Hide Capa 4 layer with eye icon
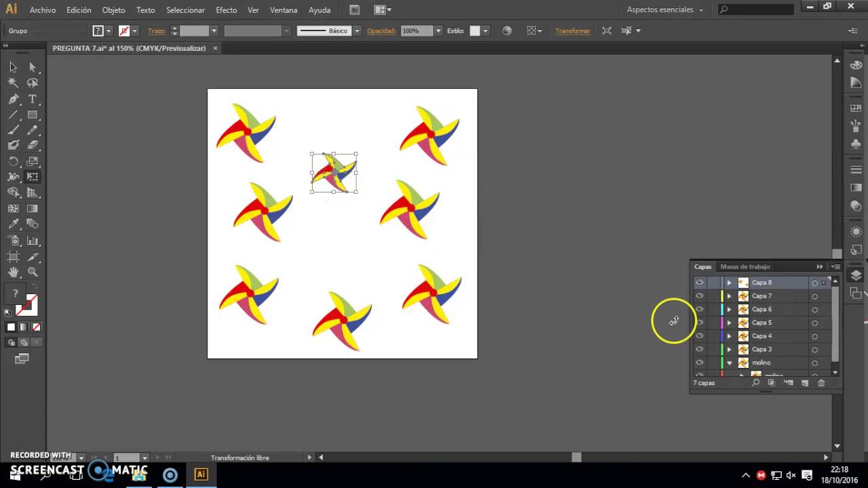The image size is (868, 488). point(699,336)
